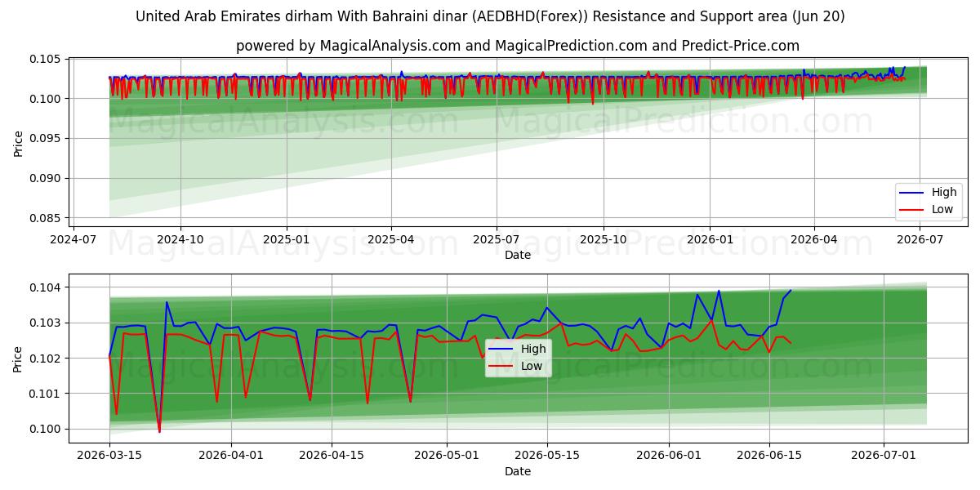Click the '2026-04' date tick label

point(814,240)
